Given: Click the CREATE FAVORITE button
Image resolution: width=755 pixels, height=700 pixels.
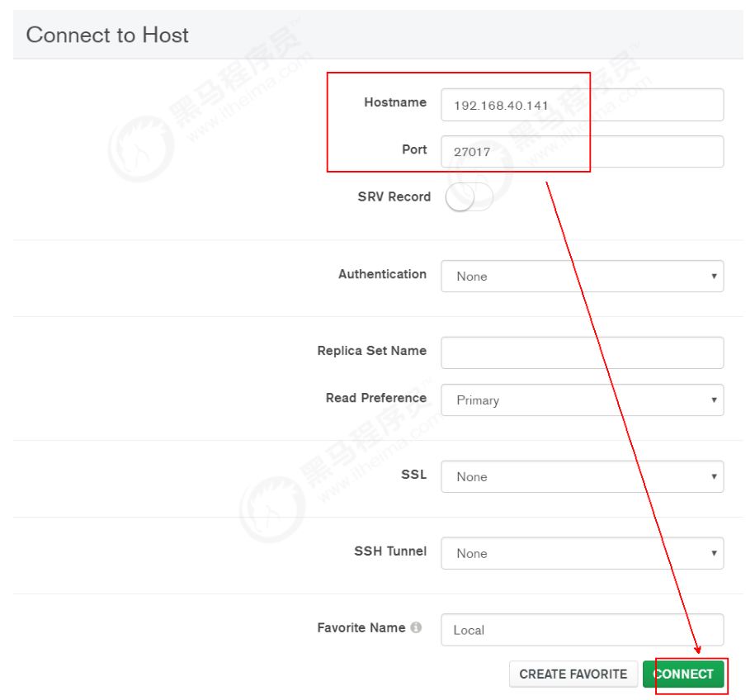Looking at the screenshot, I should [x=573, y=674].
